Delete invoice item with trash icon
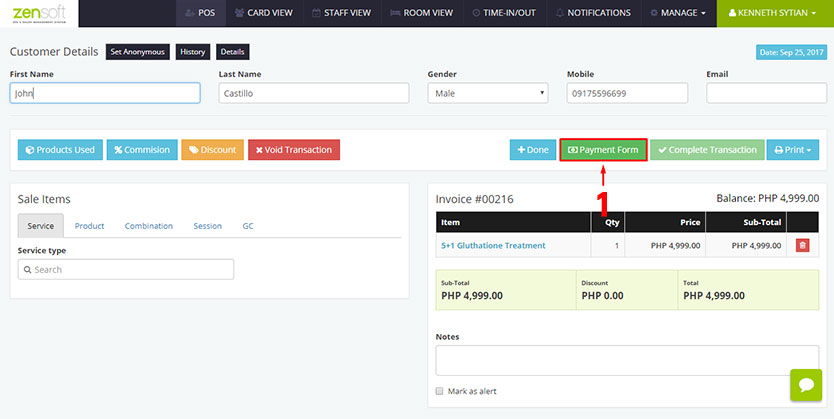The height and width of the screenshot is (419, 834). pos(802,245)
